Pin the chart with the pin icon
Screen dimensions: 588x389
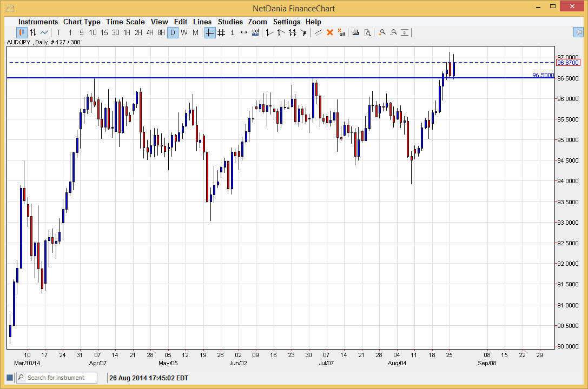[x=579, y=32]
